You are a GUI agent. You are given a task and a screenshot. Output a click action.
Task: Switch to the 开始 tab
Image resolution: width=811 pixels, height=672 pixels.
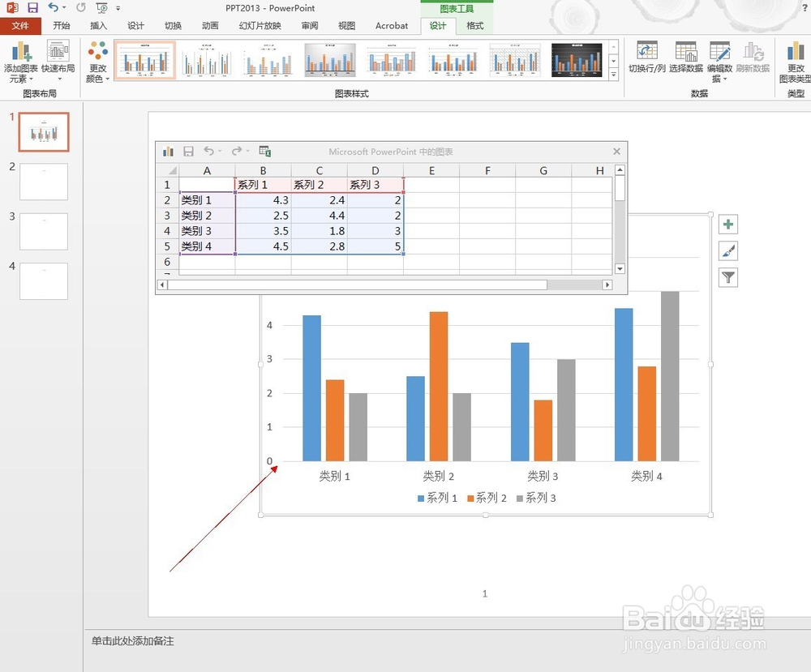[x=62, y=26]
